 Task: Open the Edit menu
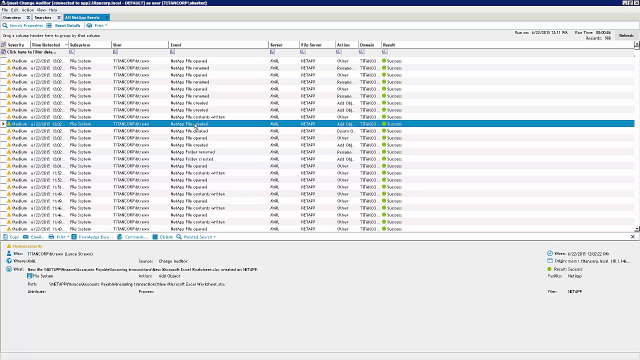[x=14, y=10]
